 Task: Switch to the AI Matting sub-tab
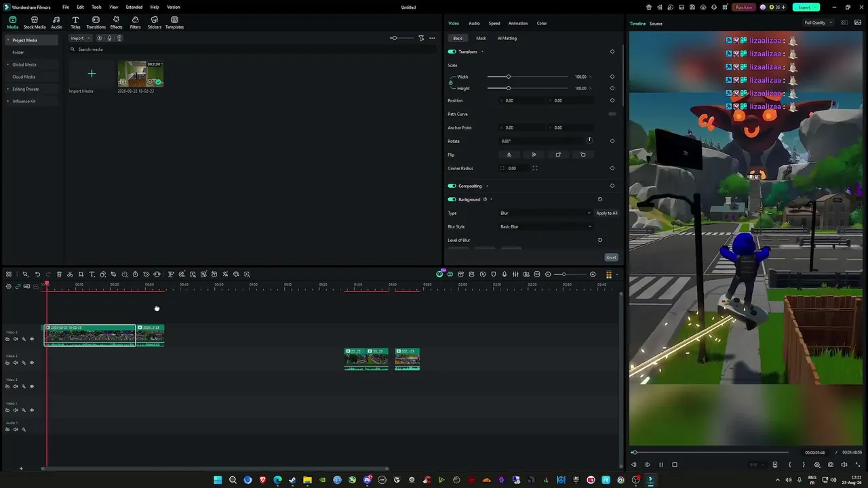click(x=507, y=38)
